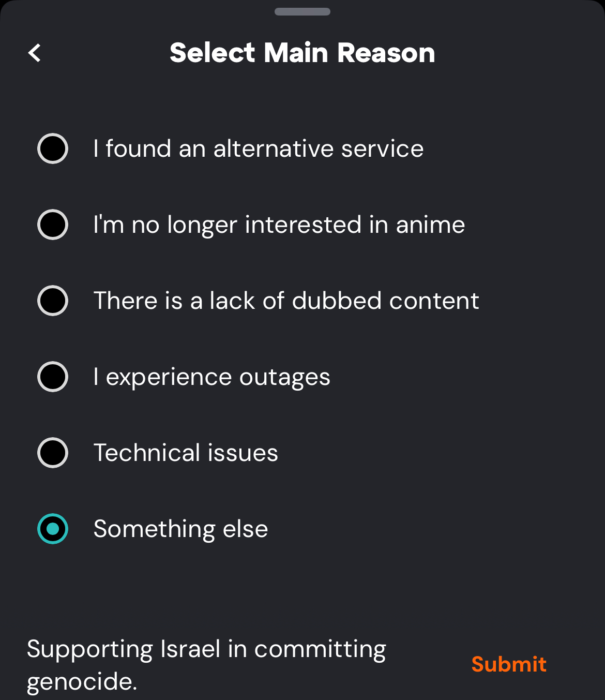605x700 pixels.
Task: Click the 'Select Main Reason' heading
Action: (303, 53)
